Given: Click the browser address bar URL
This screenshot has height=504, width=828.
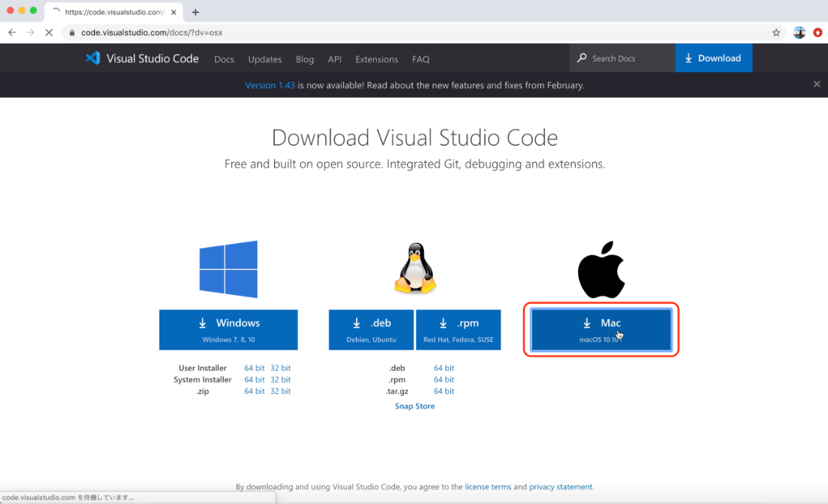Looking at the screenshot, I should pos(151,32).
